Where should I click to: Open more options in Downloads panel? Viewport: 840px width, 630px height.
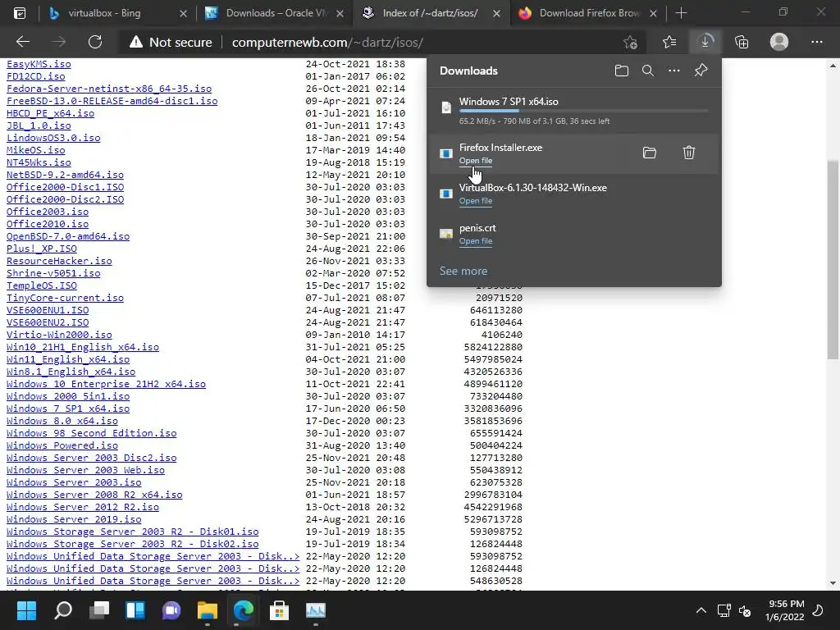pyautogui.click(x=674, y=71)
